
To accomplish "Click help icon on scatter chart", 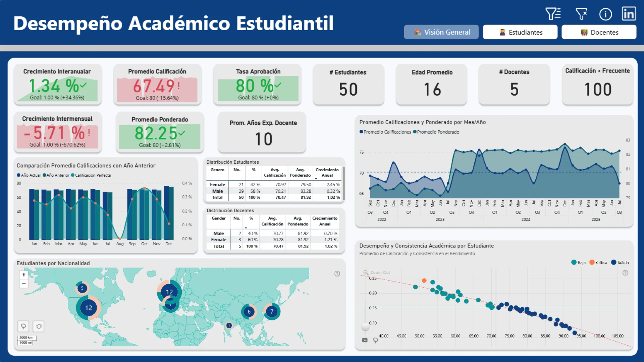I will click(x=625, y=273).
